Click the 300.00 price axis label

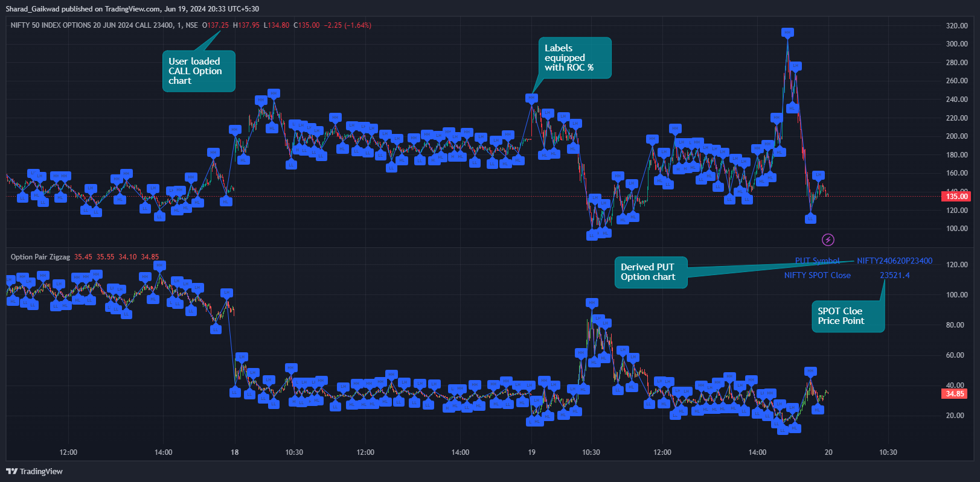coord(956,44)
